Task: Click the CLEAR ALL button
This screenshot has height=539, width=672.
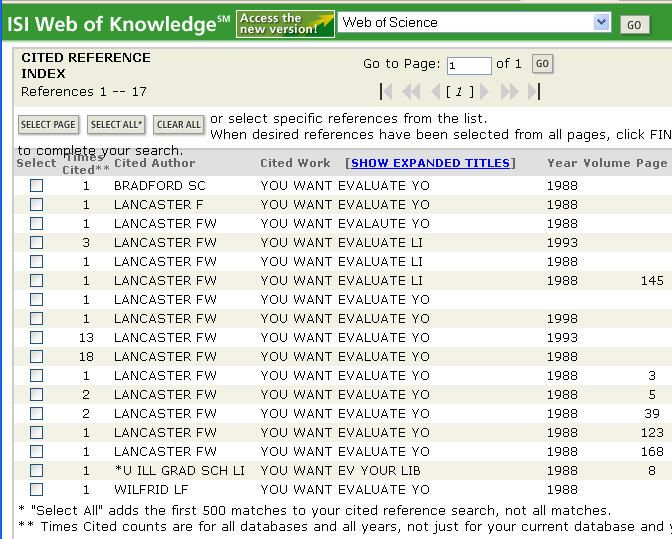Action: coord(178,125)
